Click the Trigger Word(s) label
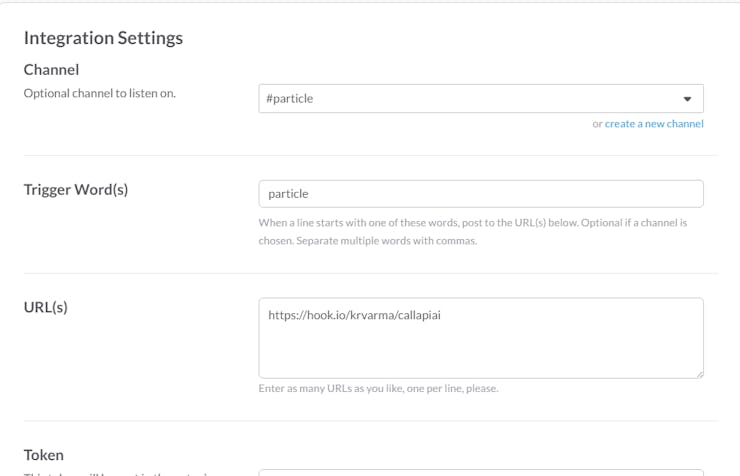Viewport: 740px width, 476px height. 76,190
